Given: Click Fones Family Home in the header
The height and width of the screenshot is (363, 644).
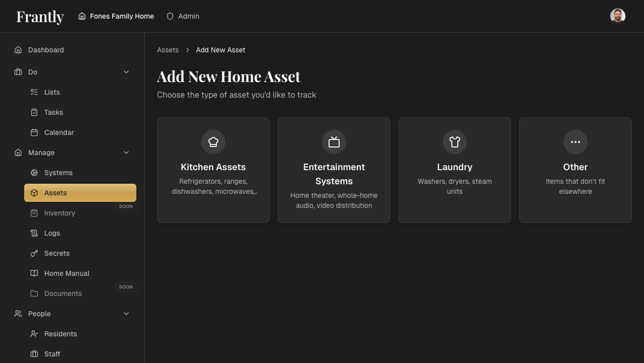Looking at the screenshot, I should tap(116, 16).
